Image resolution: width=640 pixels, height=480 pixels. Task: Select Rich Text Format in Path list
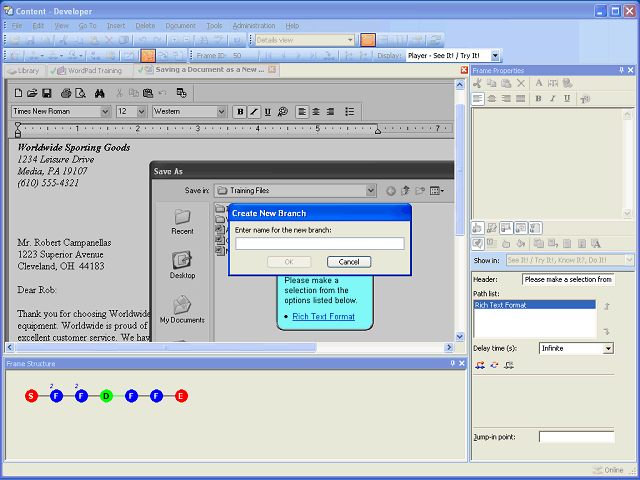click(x=534, y=305)
